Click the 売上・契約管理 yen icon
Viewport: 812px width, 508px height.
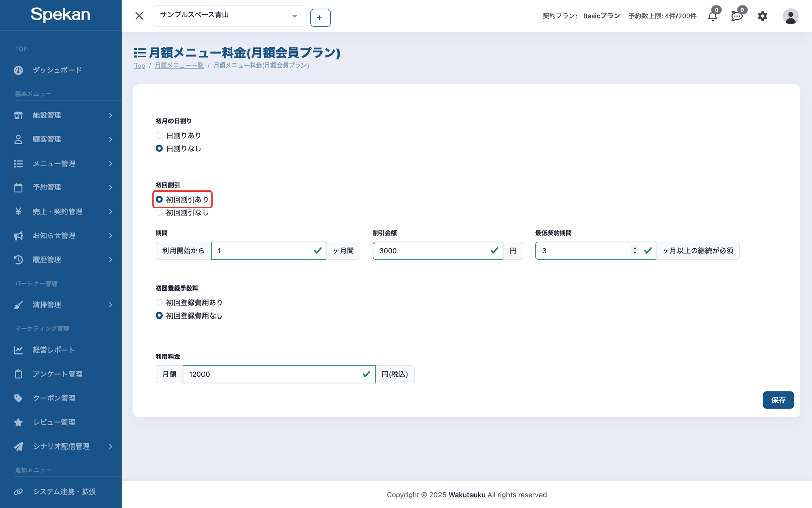pyautogui.click(x=18, y=211)
